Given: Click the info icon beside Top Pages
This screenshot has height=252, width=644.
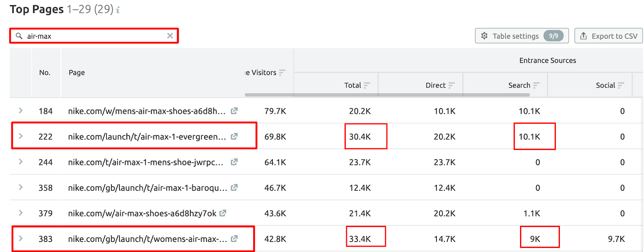Looking at the screenshot, I should pos(118,10).
